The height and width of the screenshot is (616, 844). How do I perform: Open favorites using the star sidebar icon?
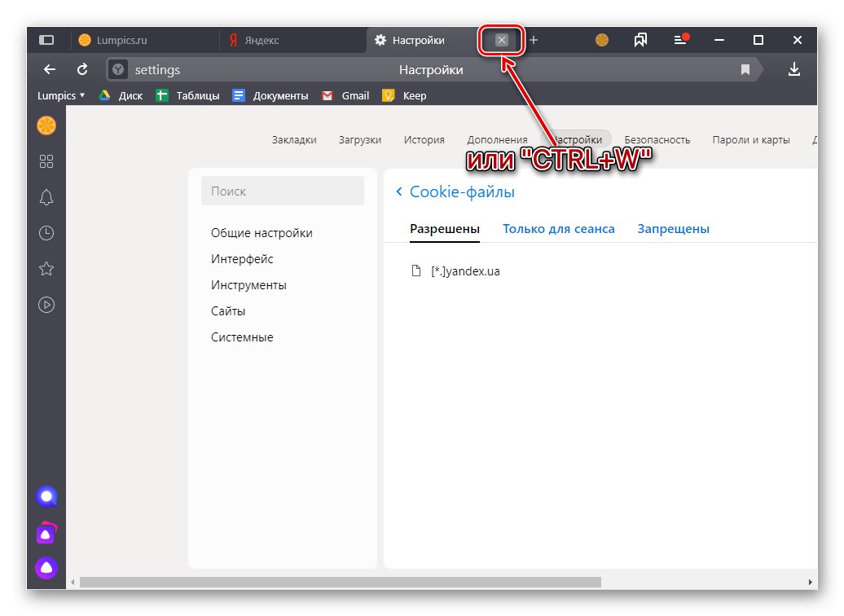tap(46, 269)
